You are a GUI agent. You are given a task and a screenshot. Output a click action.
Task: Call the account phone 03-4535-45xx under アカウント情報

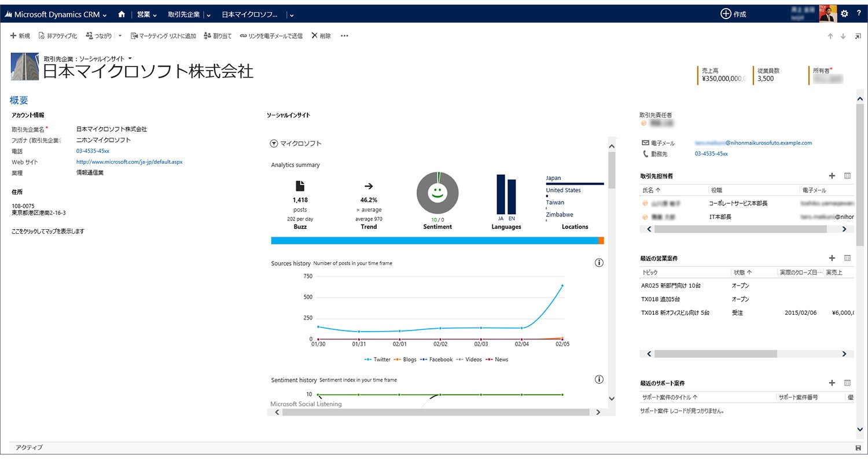point(93,151)
